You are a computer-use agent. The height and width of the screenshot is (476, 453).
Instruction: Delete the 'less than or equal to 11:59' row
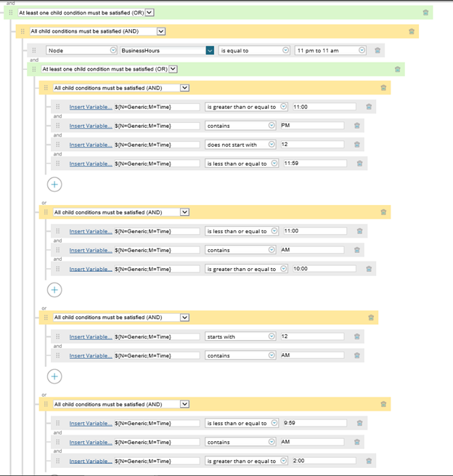pos(359,164)
